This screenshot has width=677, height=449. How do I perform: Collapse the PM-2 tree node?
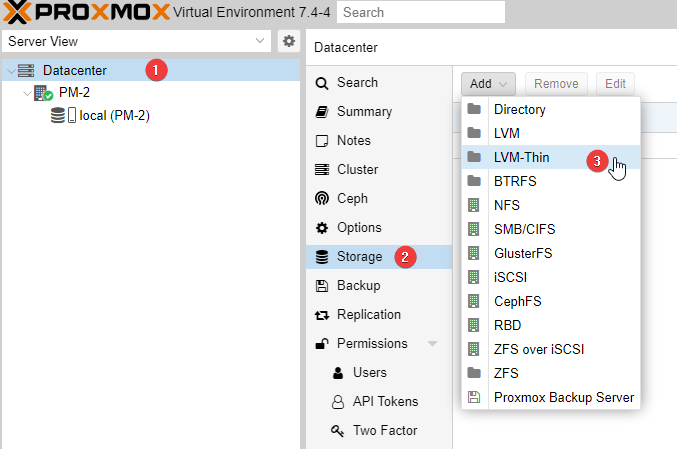tap(27, 93)
